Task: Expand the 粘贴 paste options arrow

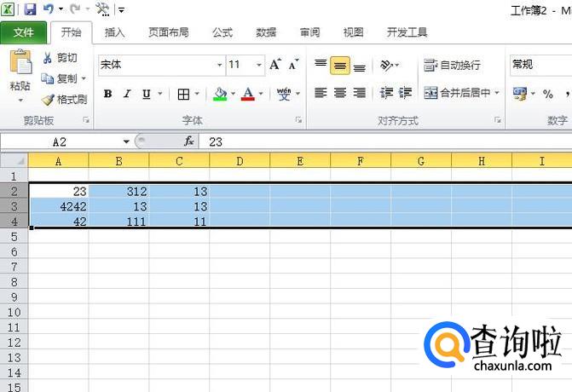Action: (20, 100)
